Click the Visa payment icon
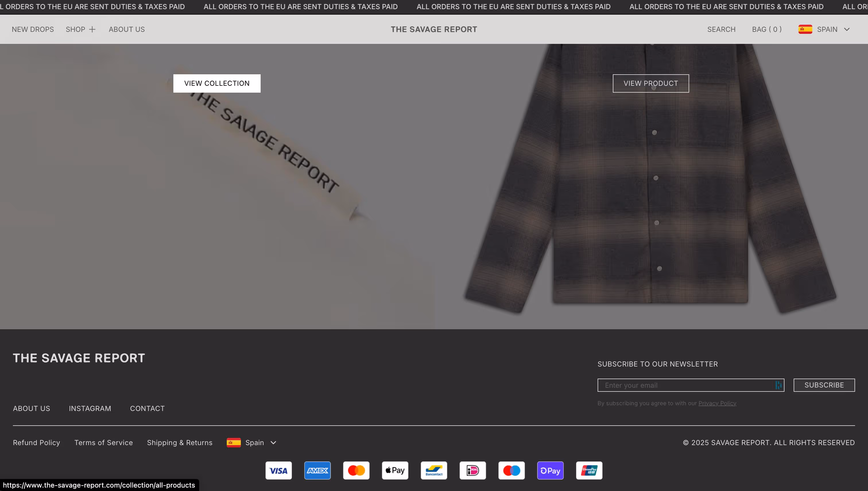The width and height of the screenshot is (868, 491). pos(278,470)
